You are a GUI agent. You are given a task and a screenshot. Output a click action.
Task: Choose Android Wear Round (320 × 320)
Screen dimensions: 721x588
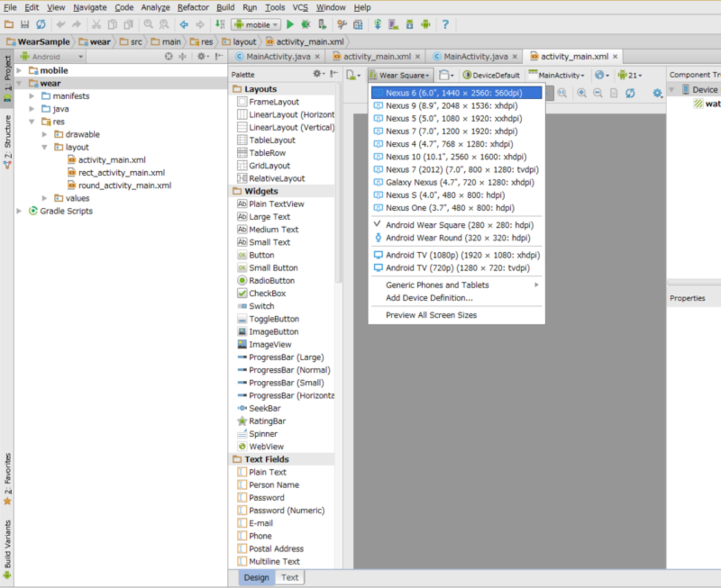click(x=456, y=238)
